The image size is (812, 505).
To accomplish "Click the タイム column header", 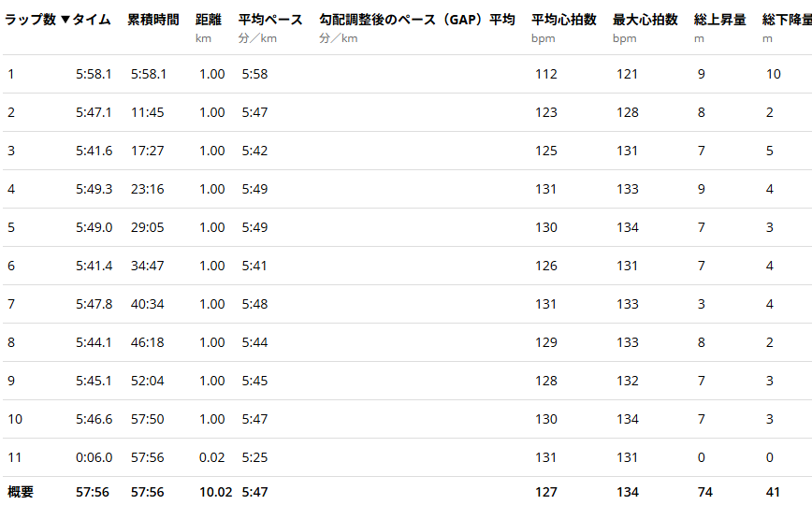I will tap(91, 21).
